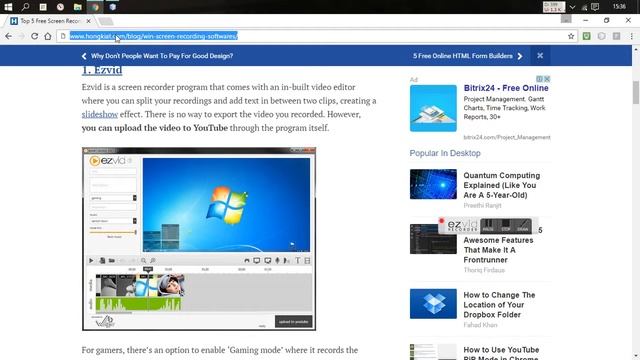Open the AdChoices info icon

tap(540, 79)
